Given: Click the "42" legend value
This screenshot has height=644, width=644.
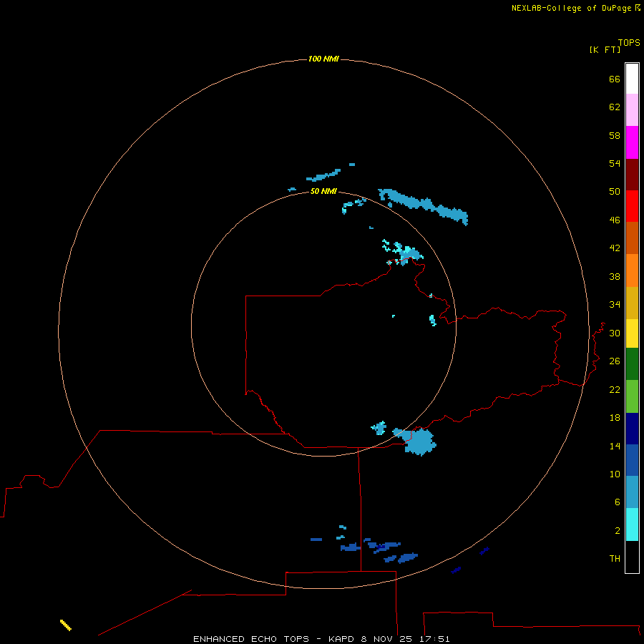Looking at the screenshot, I should coord(615,248).
